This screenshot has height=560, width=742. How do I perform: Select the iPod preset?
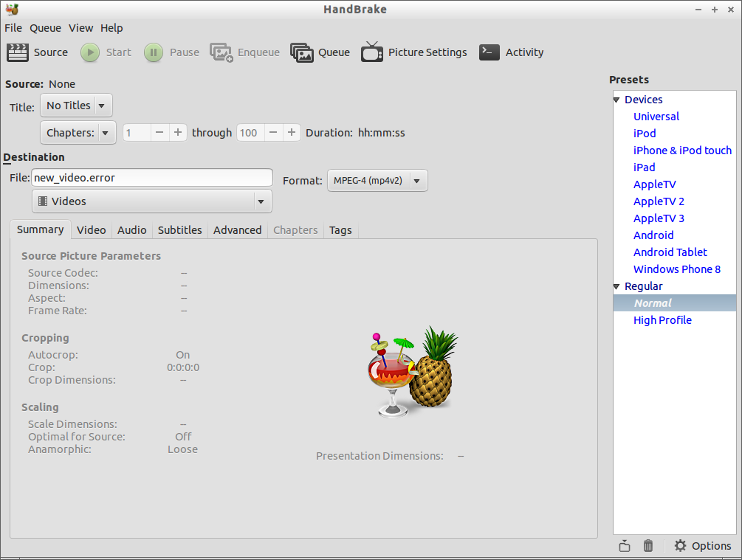pos(645,134)
